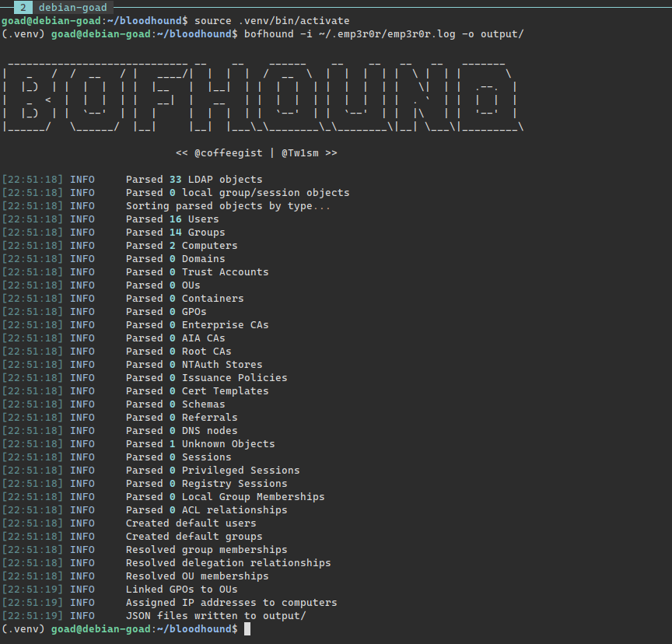The width and height of the screenshot is (672, 644).
Task: Click the 'Created default groups' line
Action: pos(194,537)
